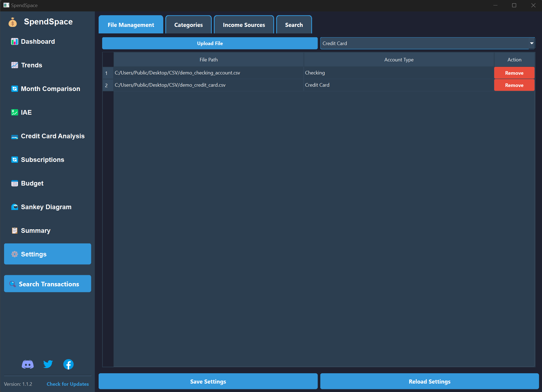Expand the Credit Card account type dropdown
Image resolution: width=542 pixels, height=392 pixels.
tap(531, 43)
